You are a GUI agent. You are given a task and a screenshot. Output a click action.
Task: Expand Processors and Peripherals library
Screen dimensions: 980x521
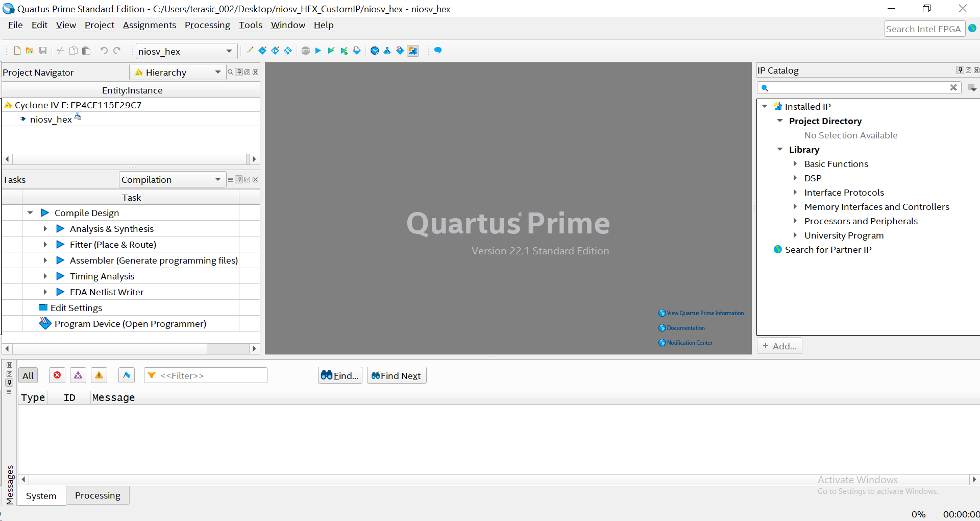pyautogui.click(x=795, y=221)
